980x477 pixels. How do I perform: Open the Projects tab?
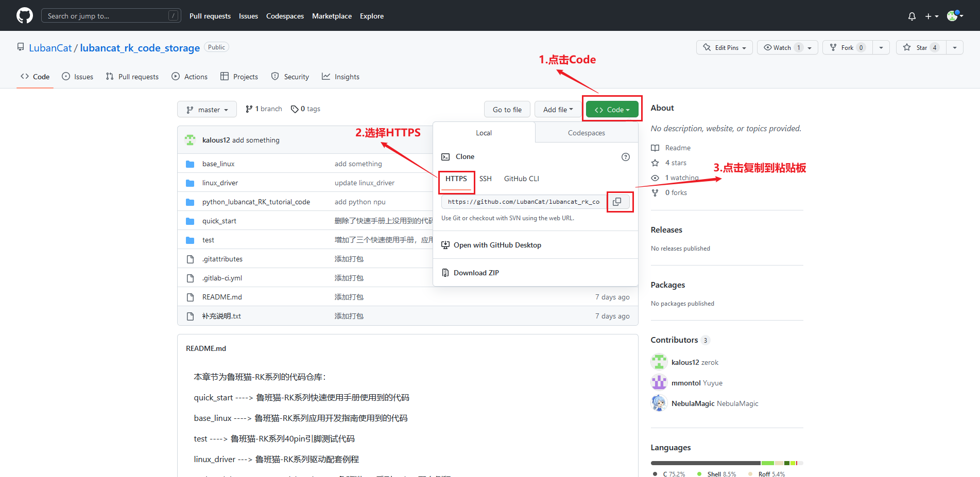pyautogui.click(x=239, y=77)
